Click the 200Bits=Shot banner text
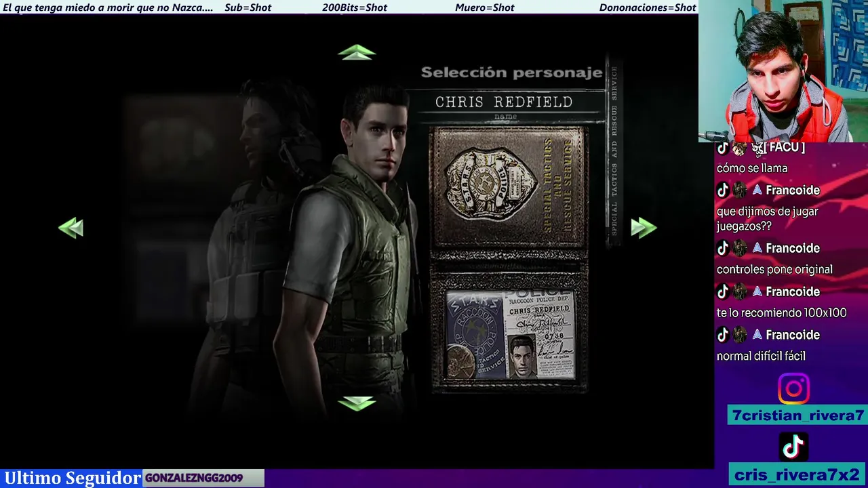This screenshot has width=868, height=488. (x=355, y=7)
